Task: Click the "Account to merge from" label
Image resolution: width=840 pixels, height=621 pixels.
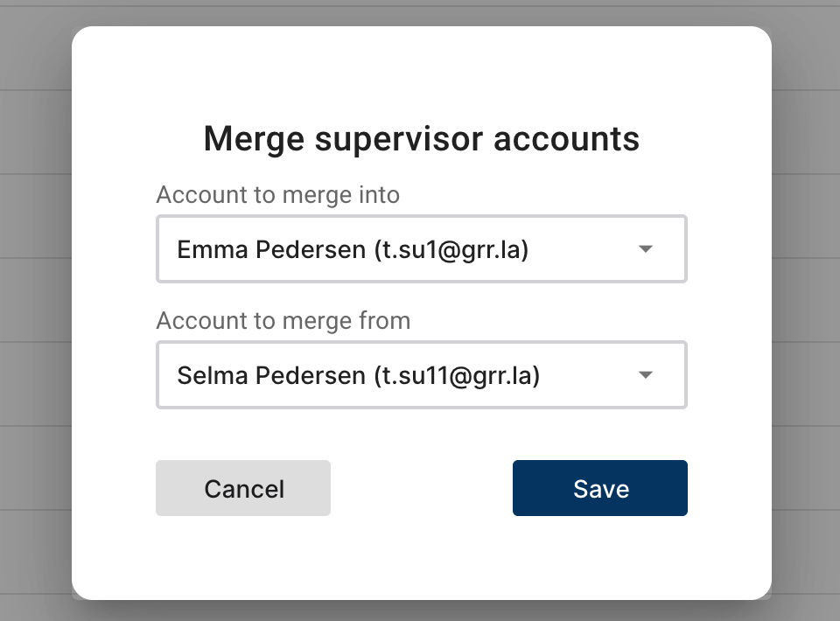Action: click(283, 320)
